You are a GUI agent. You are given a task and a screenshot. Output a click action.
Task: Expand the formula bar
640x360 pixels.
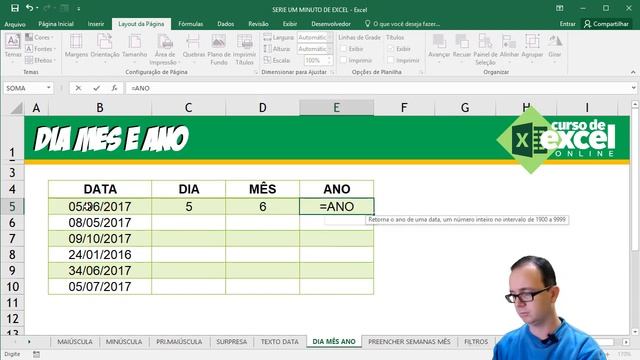coord(633,88)
